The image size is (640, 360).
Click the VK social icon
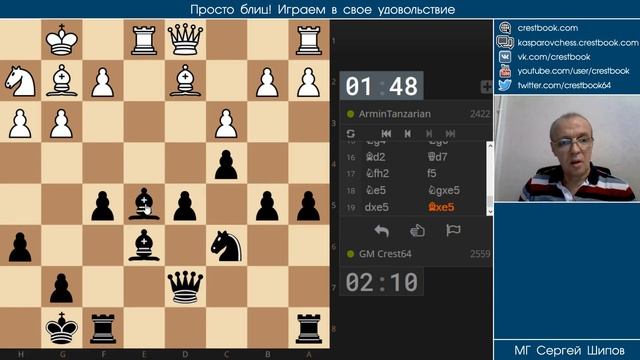(505, 57)
